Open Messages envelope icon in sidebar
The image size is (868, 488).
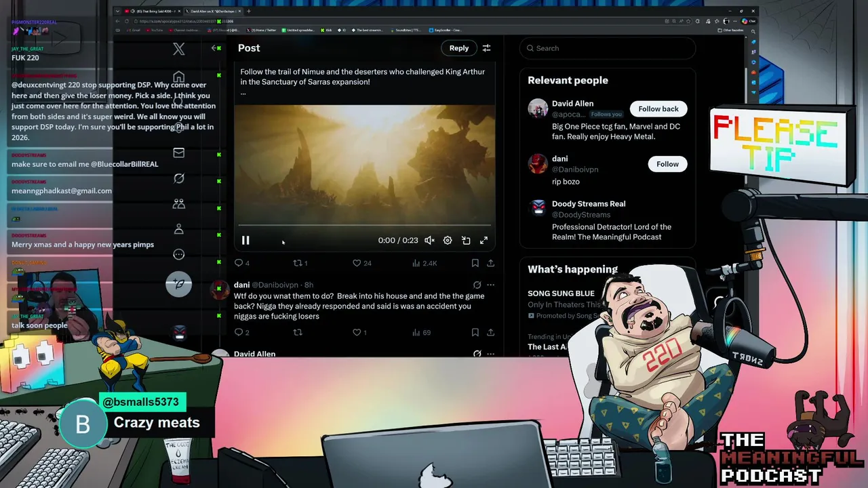pos(178,152)
